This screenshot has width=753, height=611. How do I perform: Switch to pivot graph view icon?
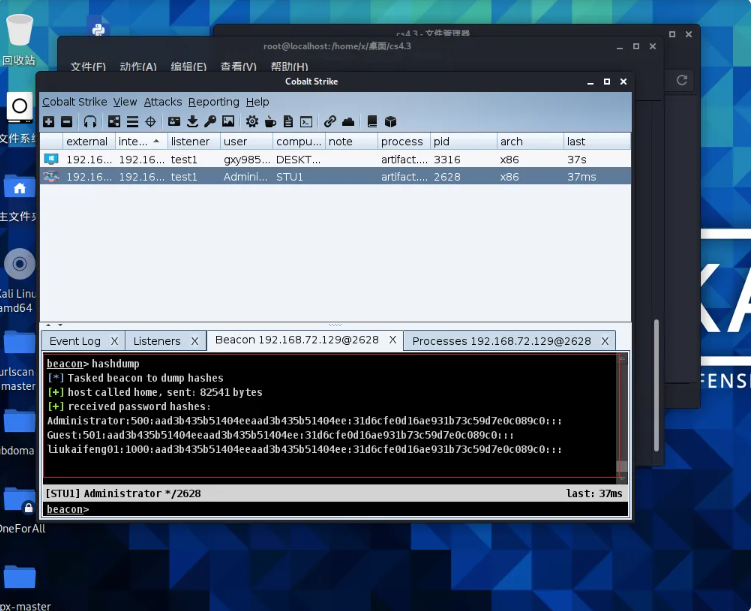click(x=114, y=122)
